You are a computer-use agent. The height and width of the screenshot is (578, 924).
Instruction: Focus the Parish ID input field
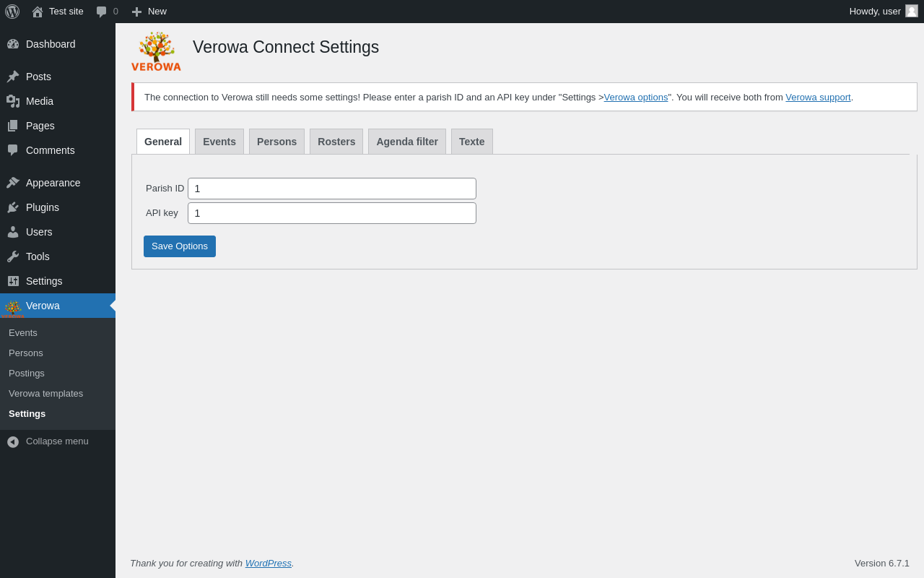pos(332,189)
